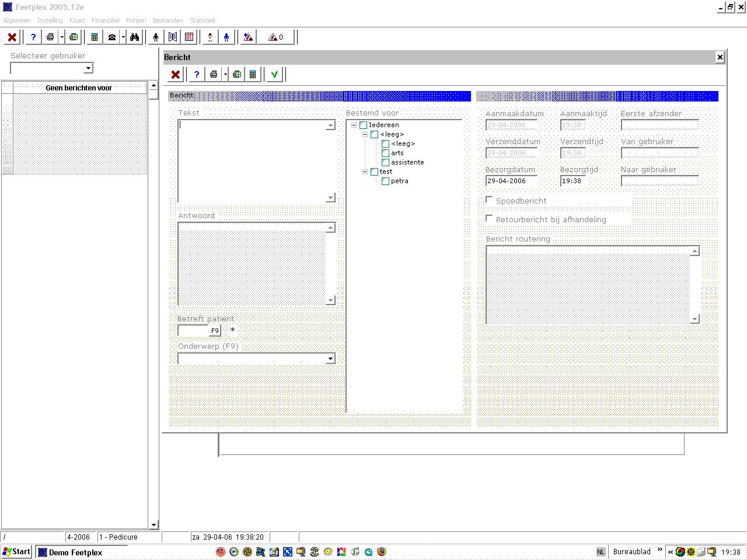Check the Iedereen recipient box
This screenshot has height=560, width=747.
363,125
